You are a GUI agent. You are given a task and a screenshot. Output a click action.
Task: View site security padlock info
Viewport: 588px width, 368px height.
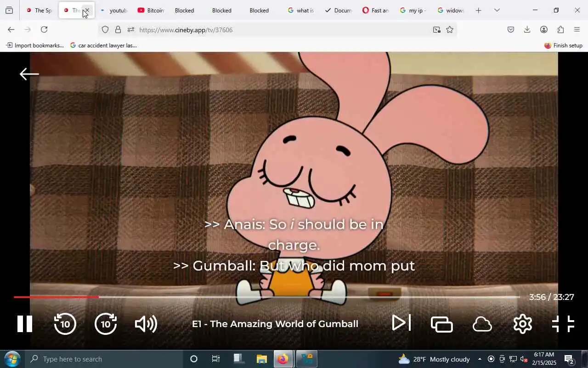point(118,30)
